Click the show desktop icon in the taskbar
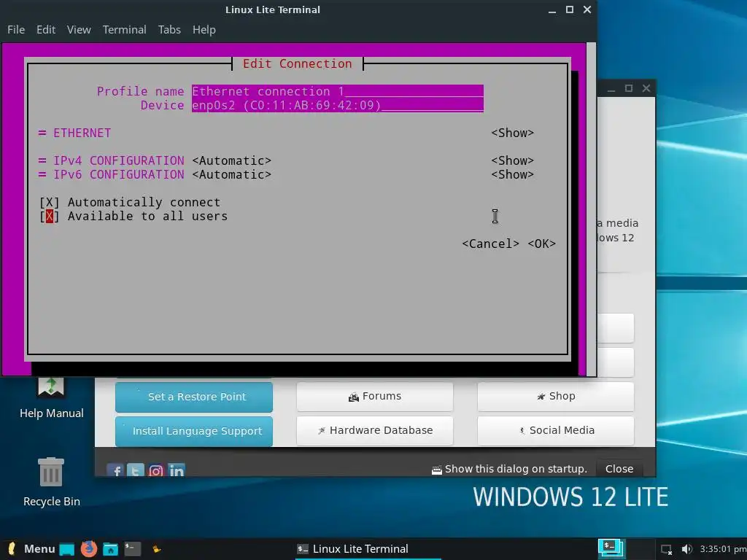 pyautogui.click(x=66, y=550)
